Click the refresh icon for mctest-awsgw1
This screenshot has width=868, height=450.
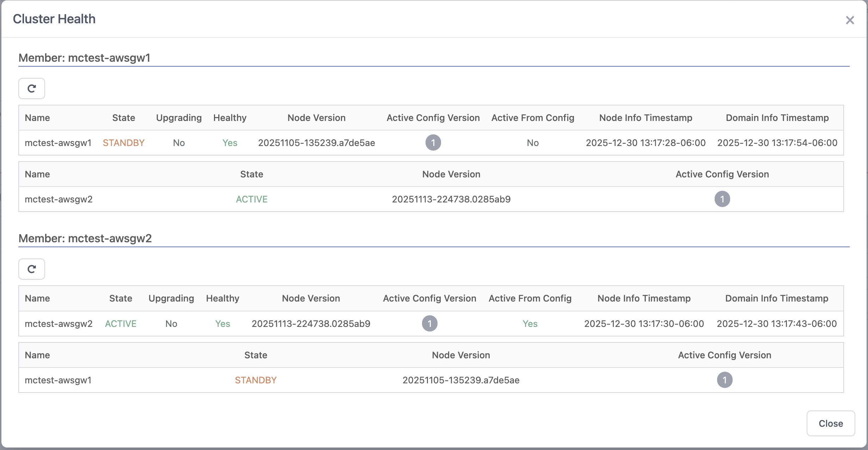(31, 89)
